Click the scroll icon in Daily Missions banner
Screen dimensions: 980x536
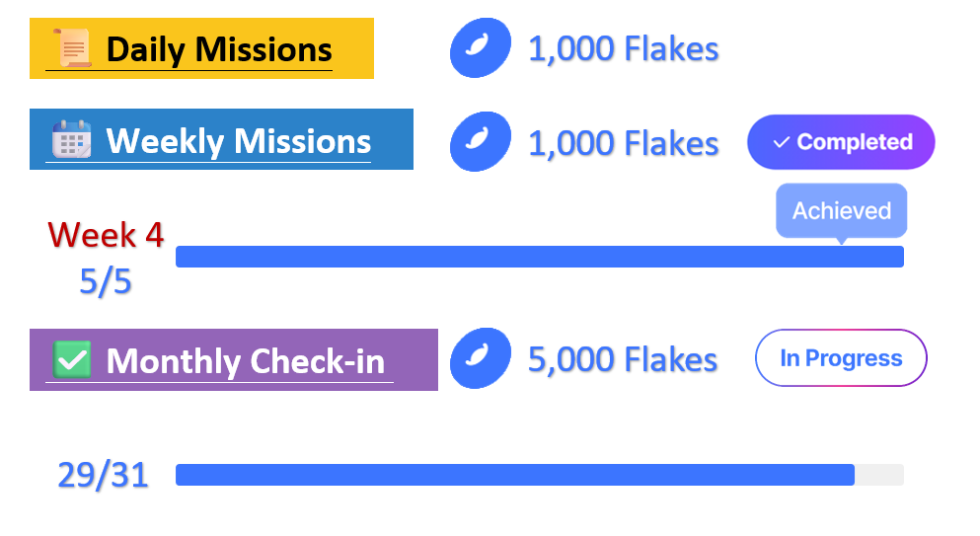point(73,47)
